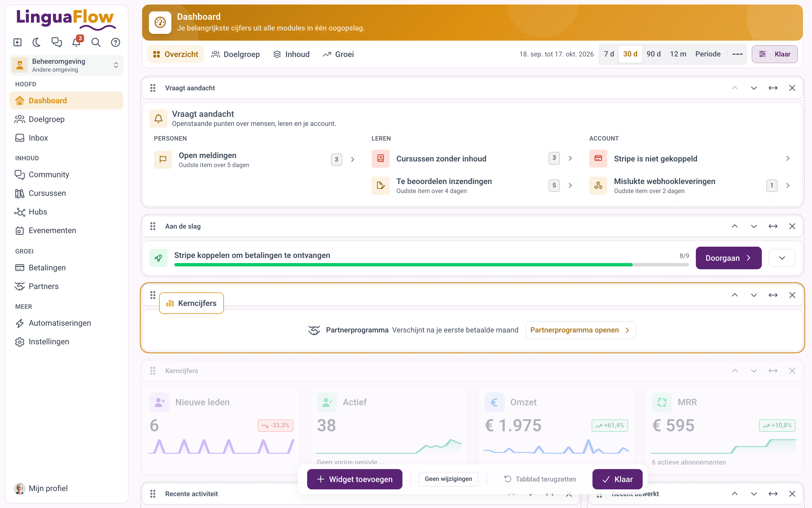Viewport: 812px width, 508px height.
Task: Go to Doelgroep in the sidebar
Action: coord(67,119)
